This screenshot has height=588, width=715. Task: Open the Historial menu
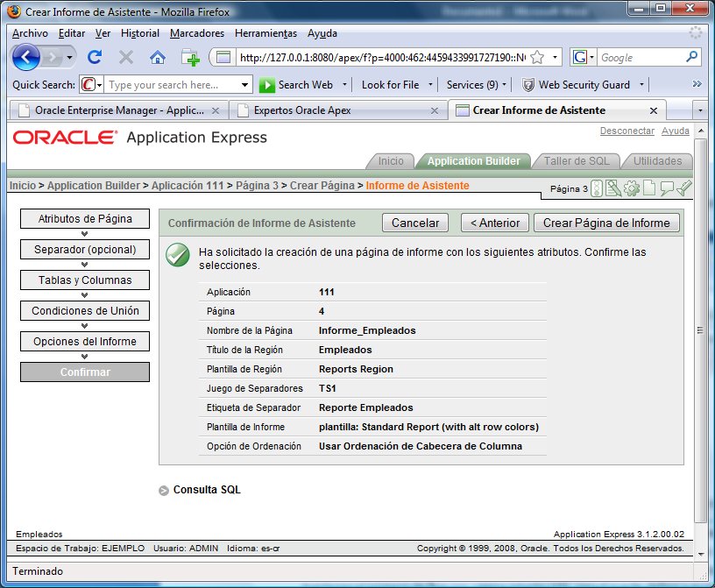tap(140, 33)
